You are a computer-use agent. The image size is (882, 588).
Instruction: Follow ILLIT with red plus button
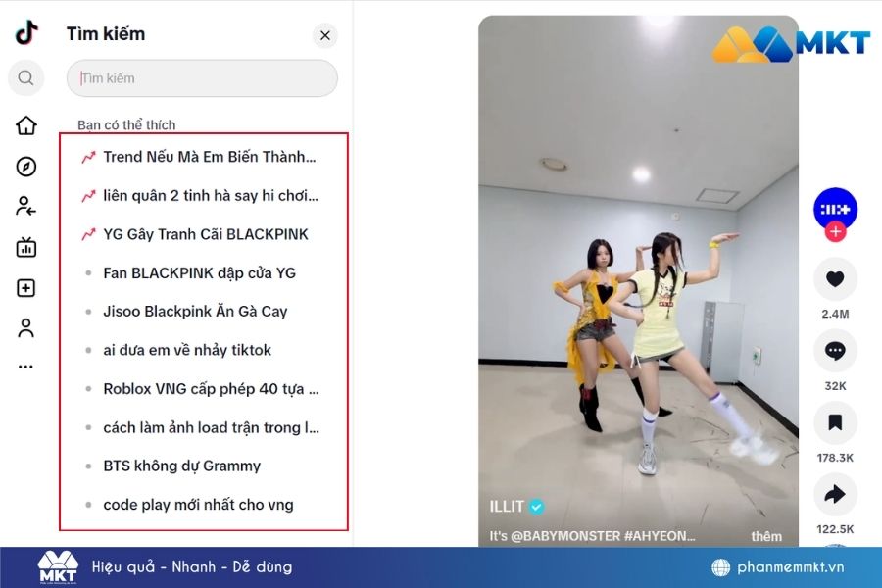pyautogui.click(x=835, y=231)
